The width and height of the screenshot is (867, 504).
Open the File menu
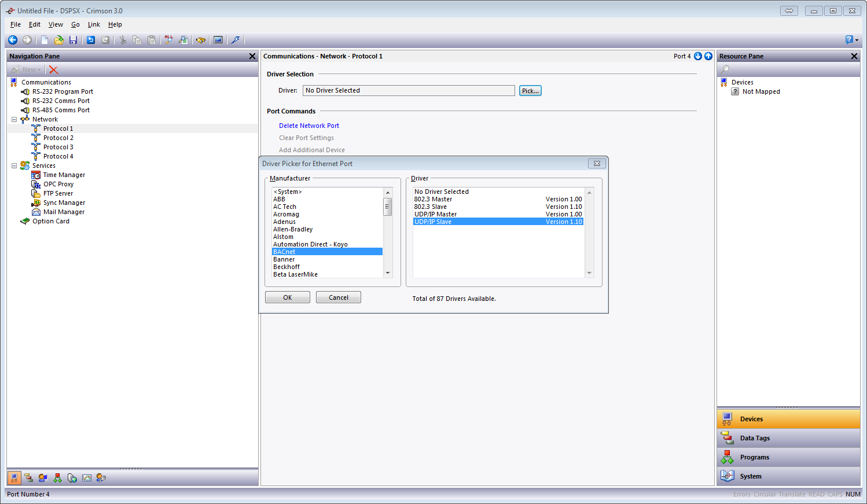click(16, 24)
